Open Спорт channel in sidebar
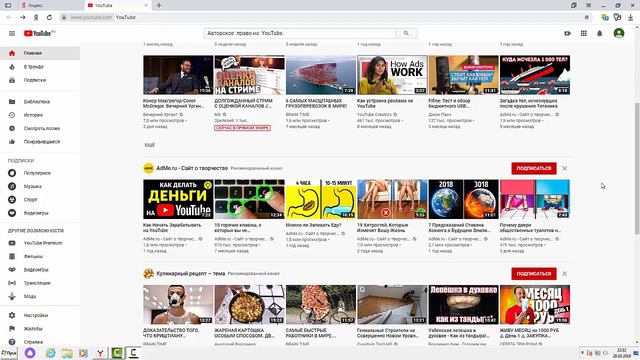640x360 pixels. (x=40, y=200)
